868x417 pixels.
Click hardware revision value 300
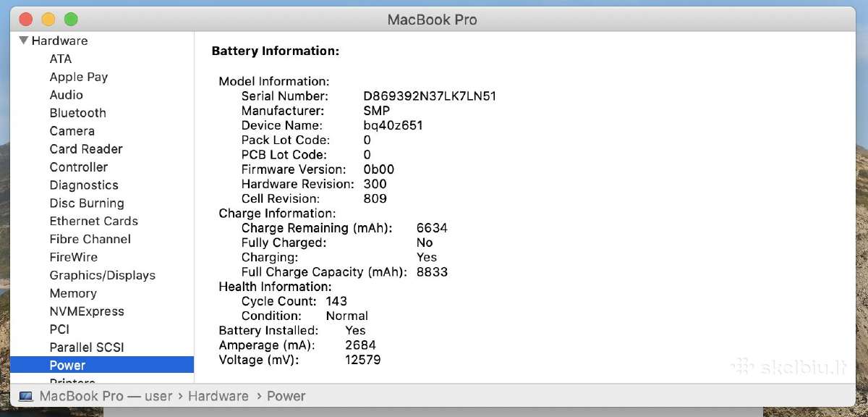tap(375, 184)
